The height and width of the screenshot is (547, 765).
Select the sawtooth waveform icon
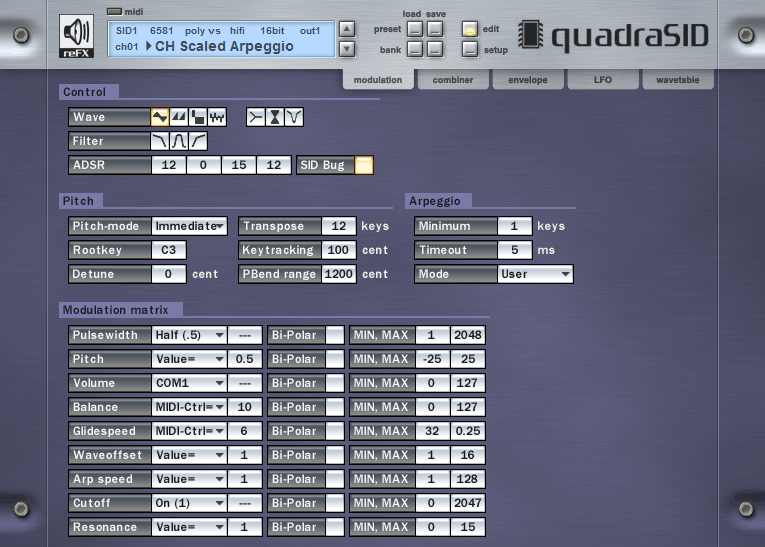coord(179,117)
